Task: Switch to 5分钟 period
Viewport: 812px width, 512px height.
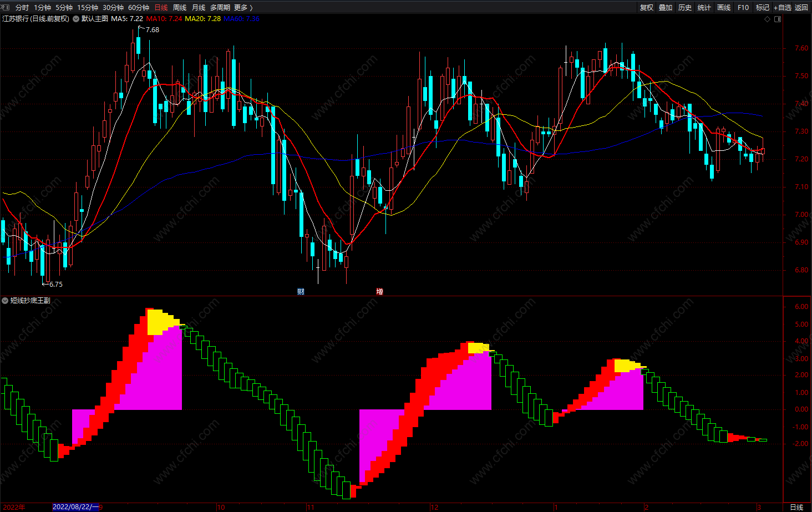Action: click(x=64, y=7)
